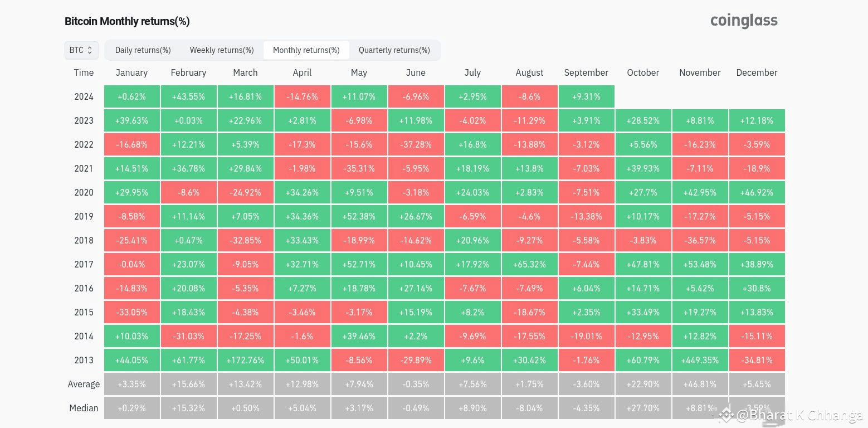Click the January column header
Viewport: 868px width, 428px height.
[131, 72]
